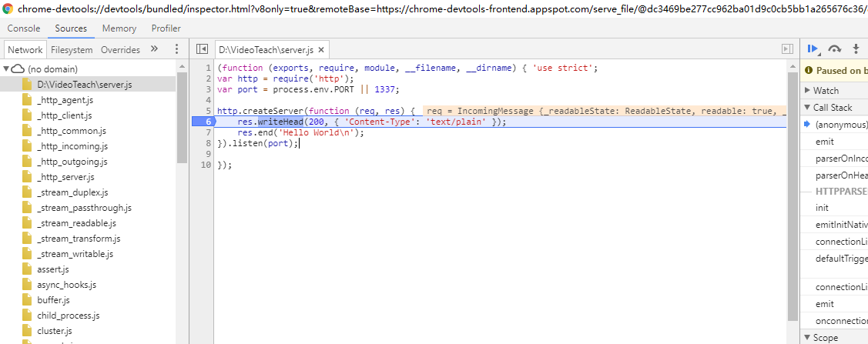Collapse the (no domain) tree node

click(7, 69)
